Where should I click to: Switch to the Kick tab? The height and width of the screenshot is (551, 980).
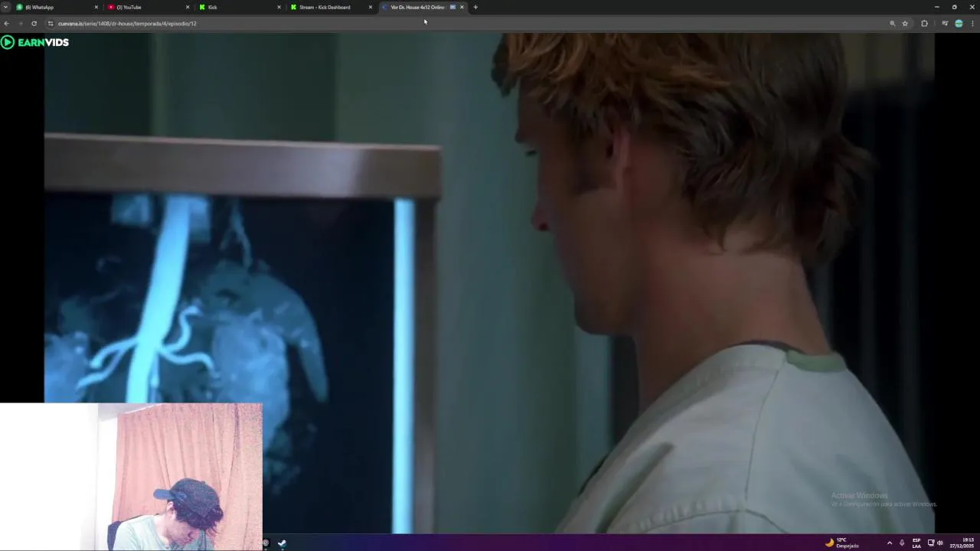240,7
